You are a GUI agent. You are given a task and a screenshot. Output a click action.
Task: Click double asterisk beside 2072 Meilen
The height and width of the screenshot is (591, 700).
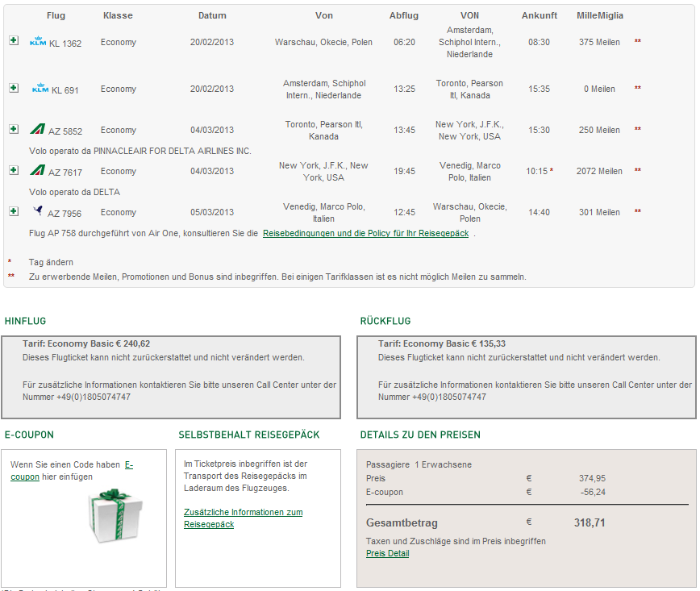coord(638,171)
